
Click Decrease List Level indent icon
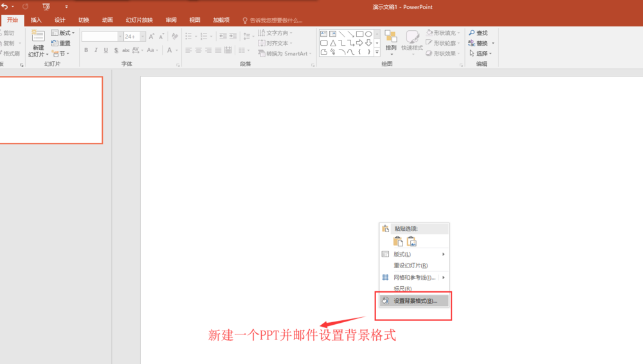click(x=222, y=37)
